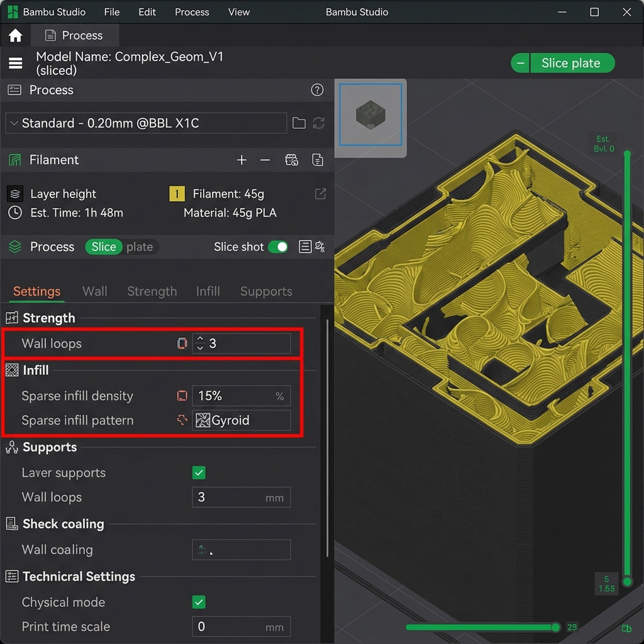
Task: Click the Model Name: Complex_Geom_V1 text
Action: pos(130,57)
